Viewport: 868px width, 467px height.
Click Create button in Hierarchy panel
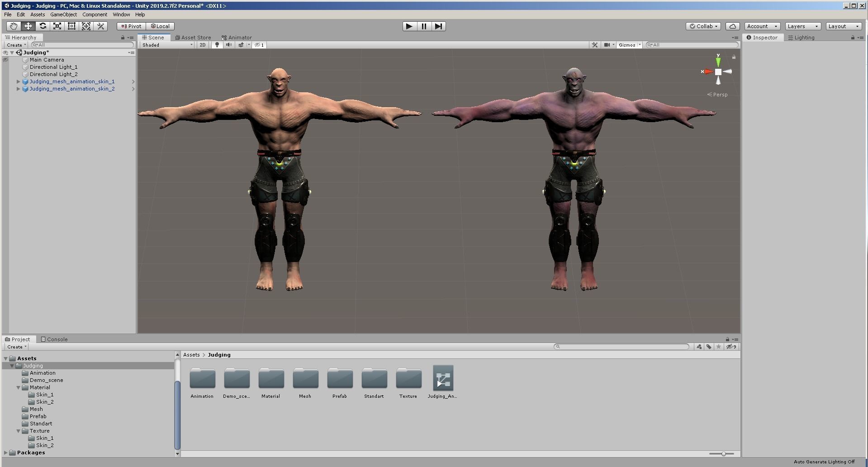click(16, 45)
